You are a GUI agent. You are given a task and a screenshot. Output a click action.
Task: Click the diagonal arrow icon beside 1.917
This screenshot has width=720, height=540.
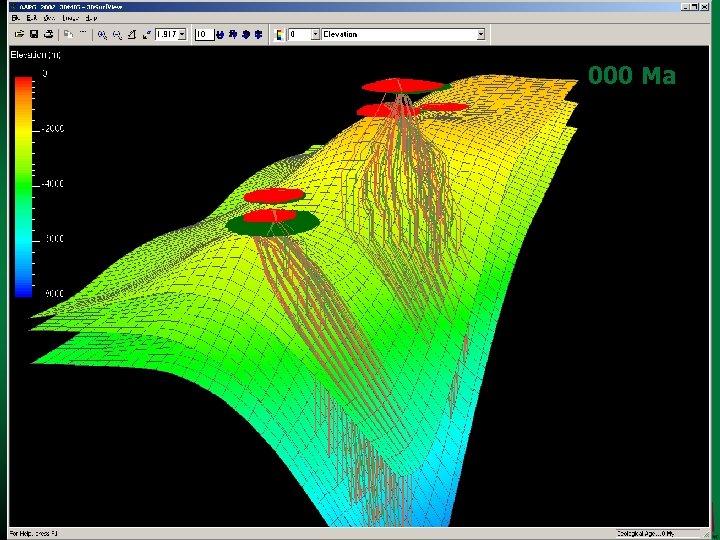[146, 34]
